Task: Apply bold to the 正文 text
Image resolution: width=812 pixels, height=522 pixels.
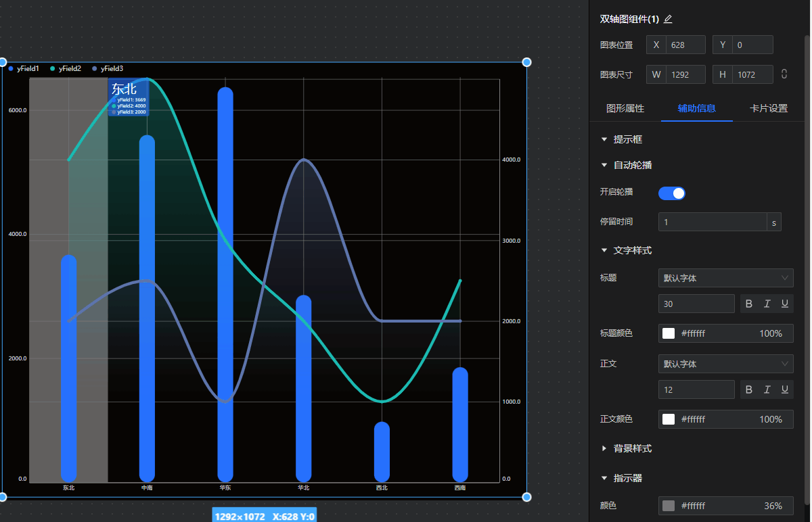Action: pyautogui.click(x=748, y=389)
